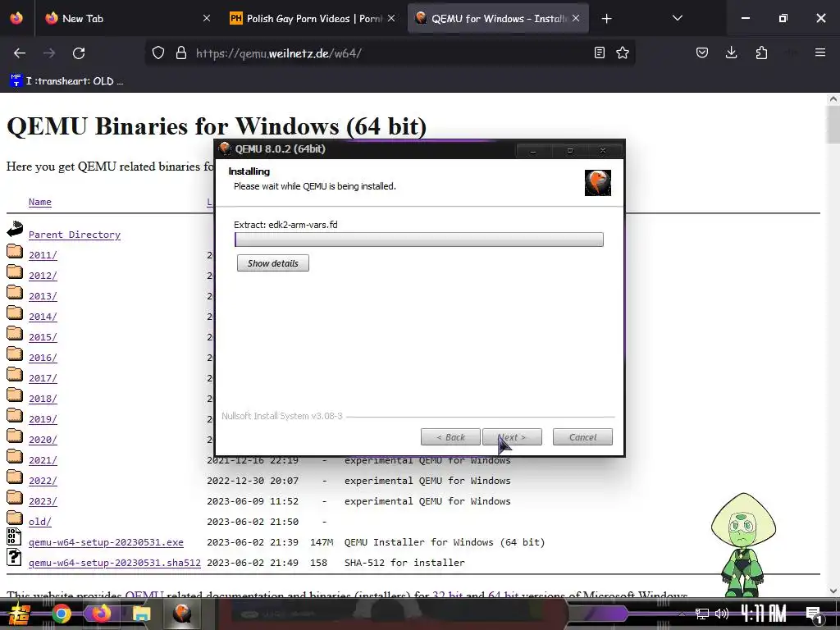Open the shield tracking protection icon
The height and width of the screenshot is (630, 840).
point(158,53)
